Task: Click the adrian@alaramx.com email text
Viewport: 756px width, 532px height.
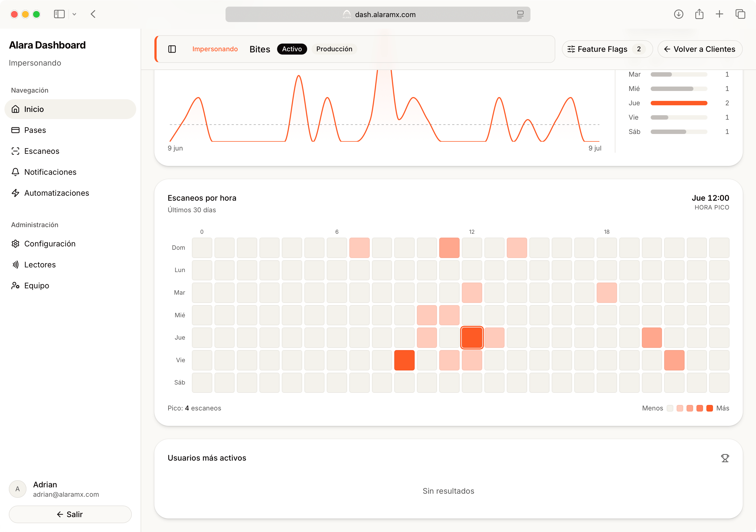Action: click(66, 494)
